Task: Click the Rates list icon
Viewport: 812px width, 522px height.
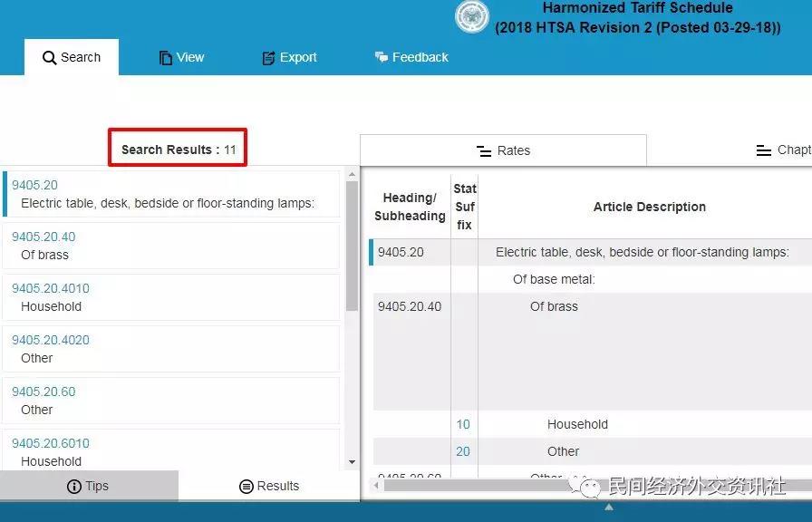Action: (x=484, y=151)
